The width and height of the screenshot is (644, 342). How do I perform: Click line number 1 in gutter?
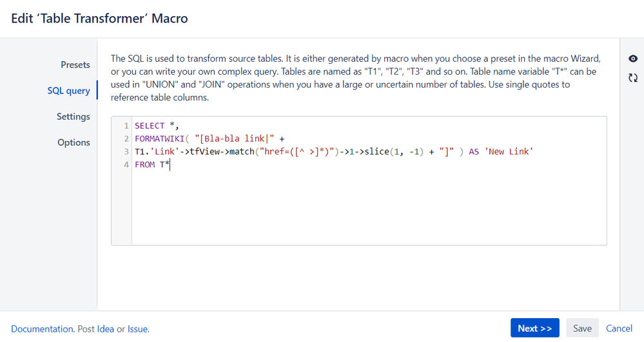(126, 126)
